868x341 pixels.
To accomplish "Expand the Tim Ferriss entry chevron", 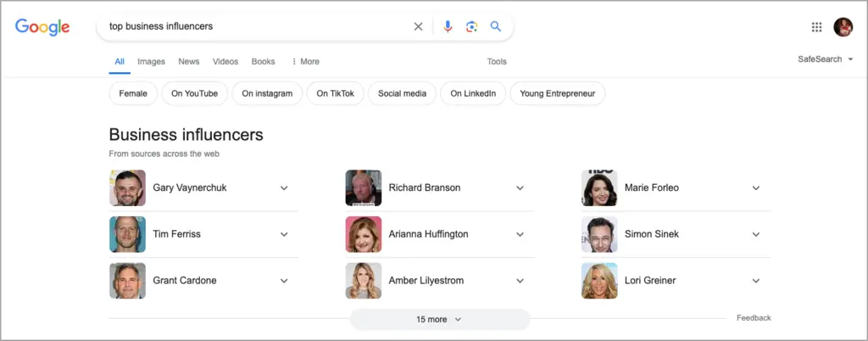I will coord(284,235).
